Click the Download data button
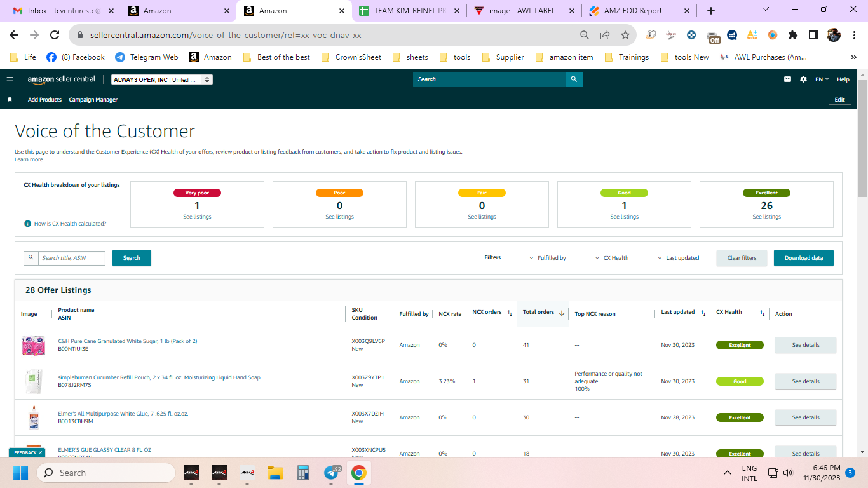Viewport: 868px width, 488px height. (x=804, y=258)
